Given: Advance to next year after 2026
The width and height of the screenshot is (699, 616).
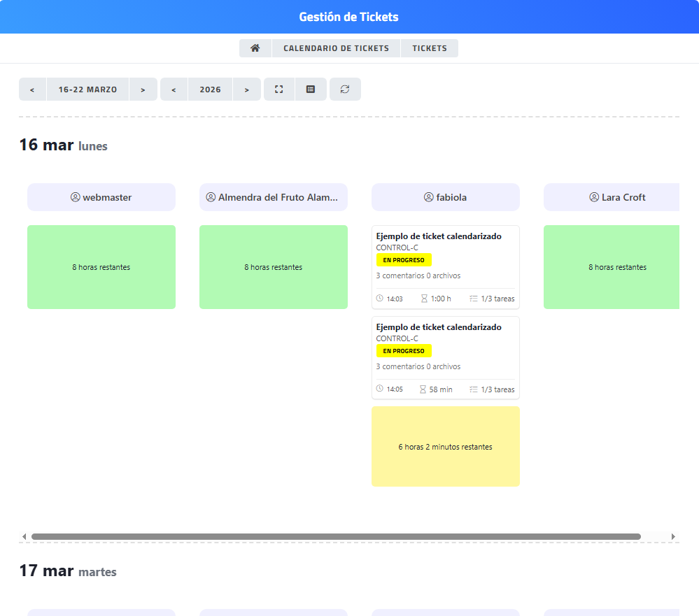Looking at the screenshot, I should [246, 89].
